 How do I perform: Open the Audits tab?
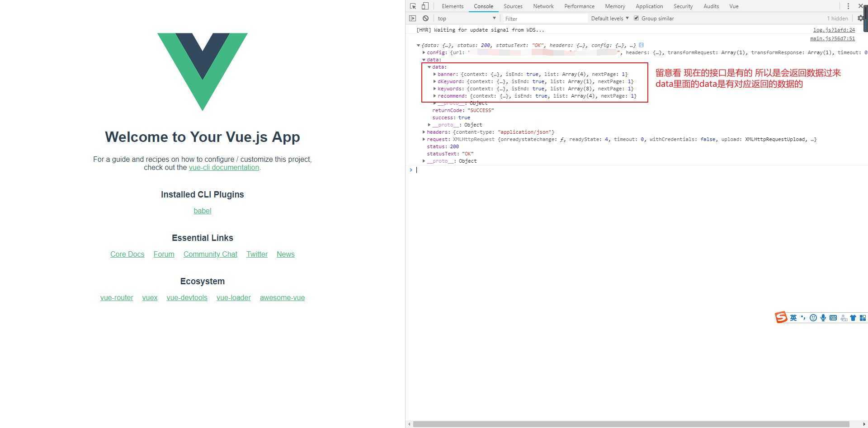[x=711, y=6]
